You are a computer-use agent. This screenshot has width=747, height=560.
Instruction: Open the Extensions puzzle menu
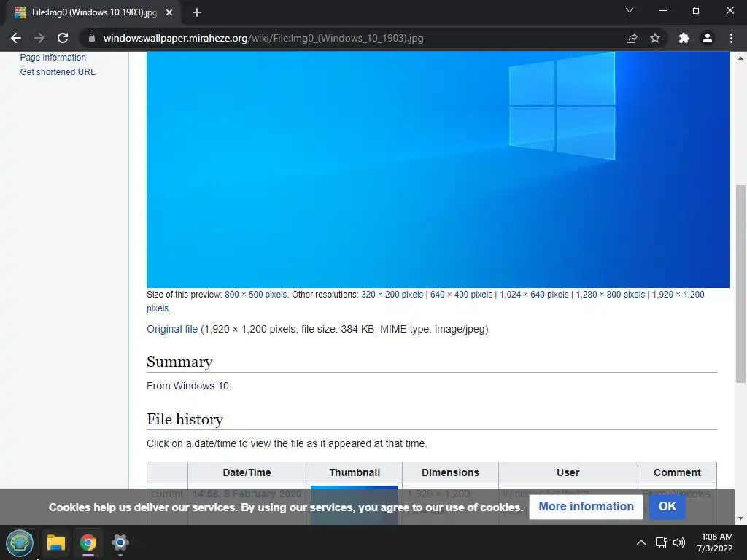[x=684, y=38]
